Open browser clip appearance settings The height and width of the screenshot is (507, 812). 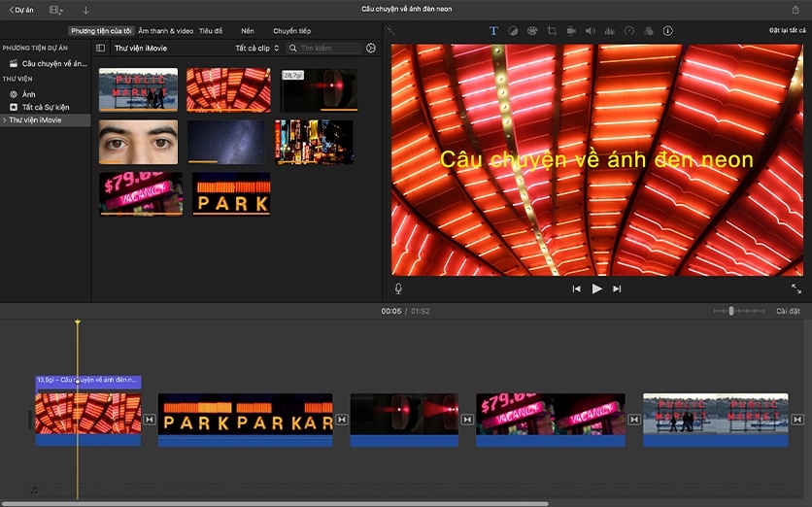(x=370, y=48)
